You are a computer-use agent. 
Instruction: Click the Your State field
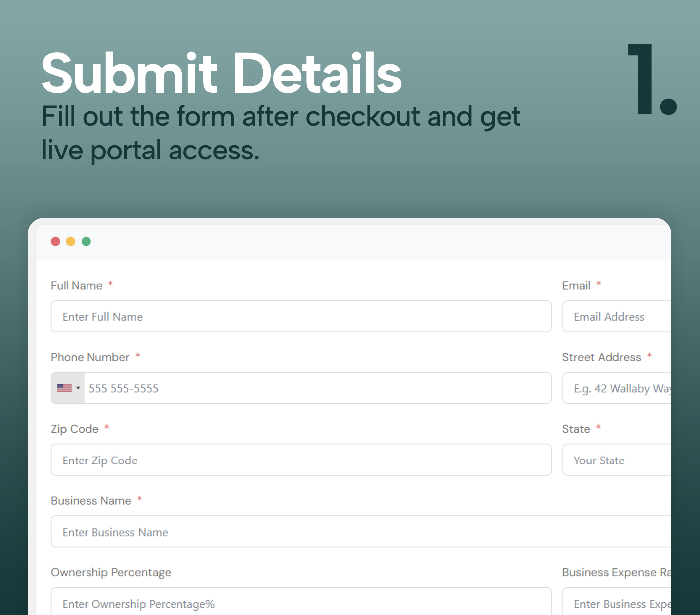617,460
